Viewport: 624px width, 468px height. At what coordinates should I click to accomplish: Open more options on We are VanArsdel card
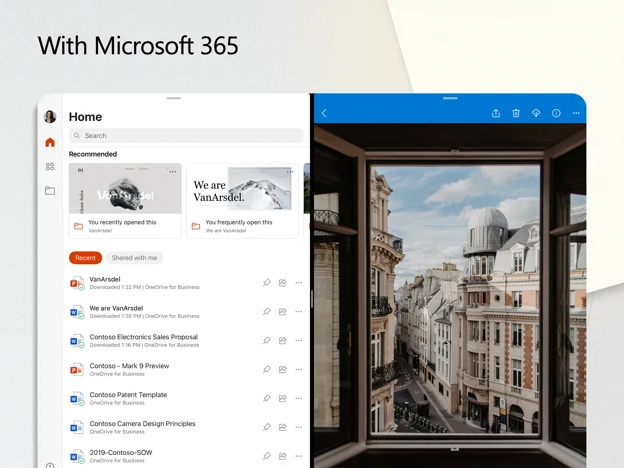click(290, 172)
